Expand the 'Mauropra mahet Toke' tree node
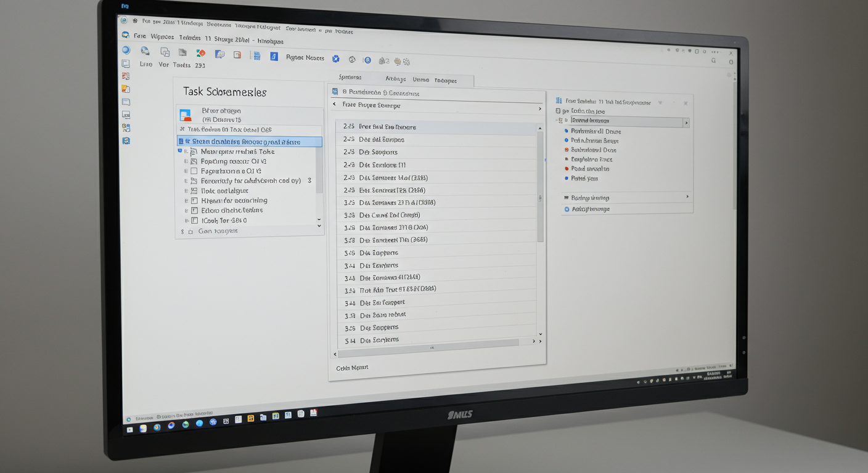Viewport: 868px width, 473px height. tap(180, 151)
